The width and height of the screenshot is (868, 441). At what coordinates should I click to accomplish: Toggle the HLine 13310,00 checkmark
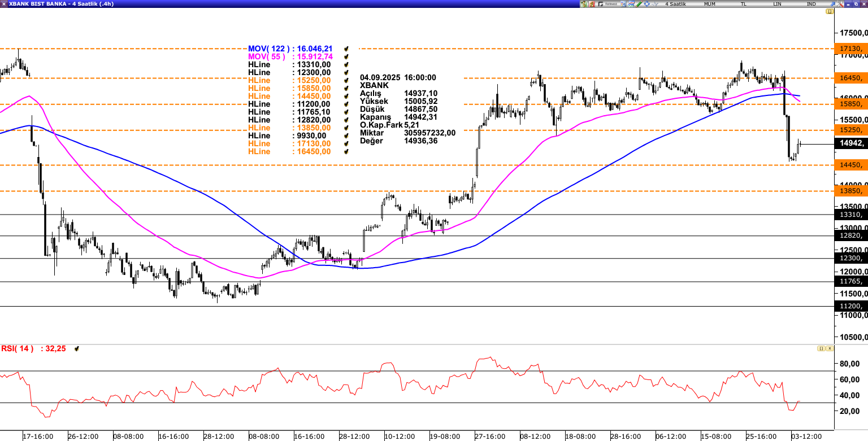[346, 65]
